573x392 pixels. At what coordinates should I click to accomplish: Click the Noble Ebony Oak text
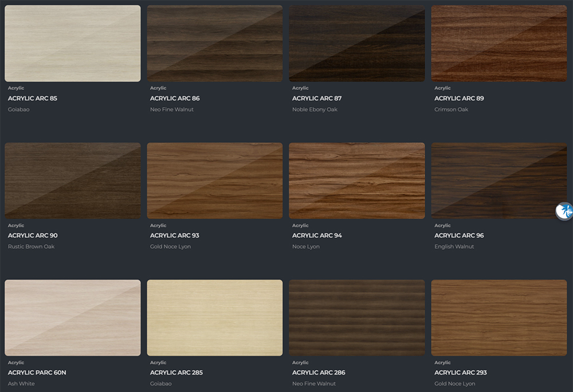(x=315, y=109)
